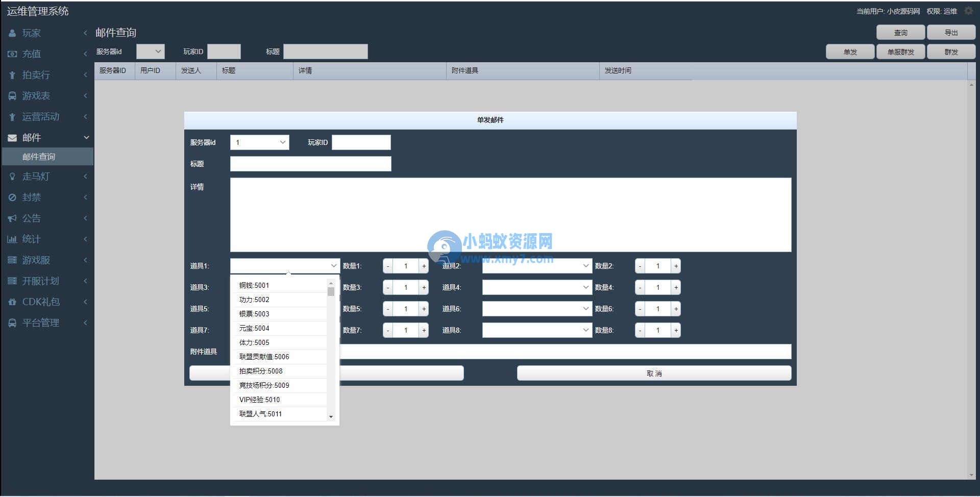Open the 平台管理 platform management menu

tap(40, 322)
